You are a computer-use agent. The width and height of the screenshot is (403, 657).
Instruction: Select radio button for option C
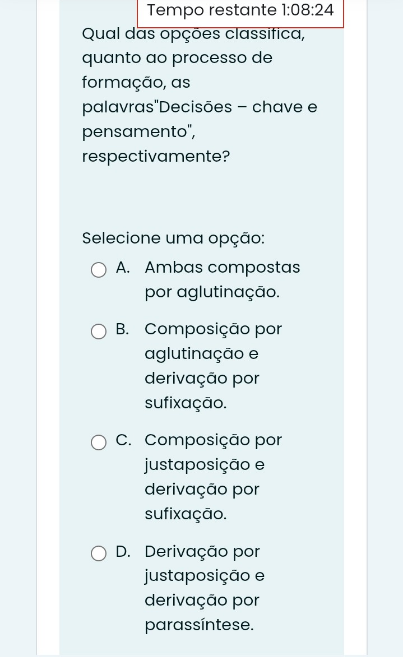tap(98, 442)
